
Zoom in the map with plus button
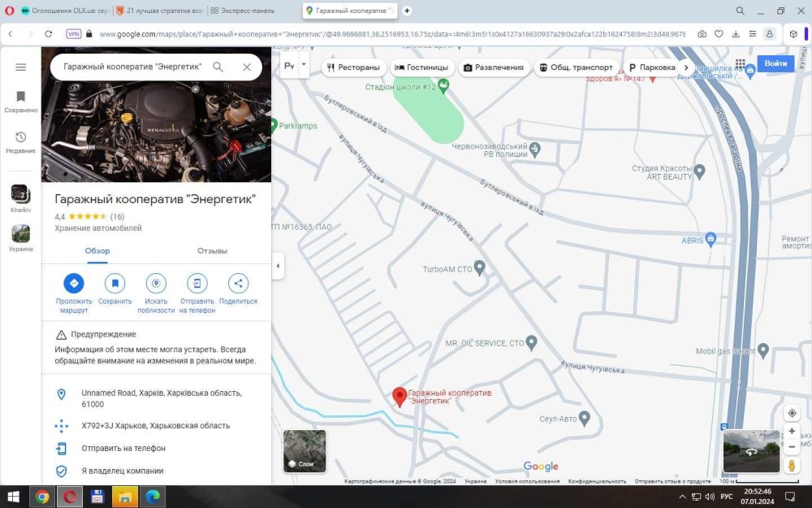(x=792, y=431)
